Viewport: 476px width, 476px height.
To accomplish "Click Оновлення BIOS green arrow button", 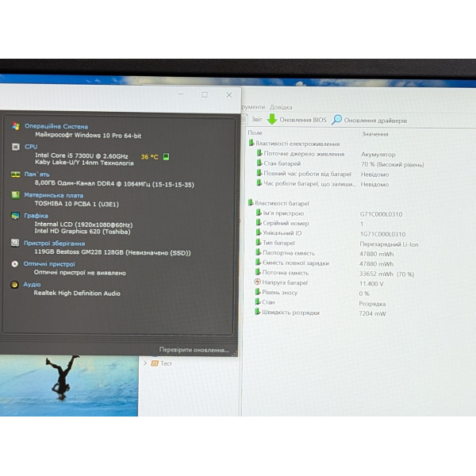I will point(297,120).
